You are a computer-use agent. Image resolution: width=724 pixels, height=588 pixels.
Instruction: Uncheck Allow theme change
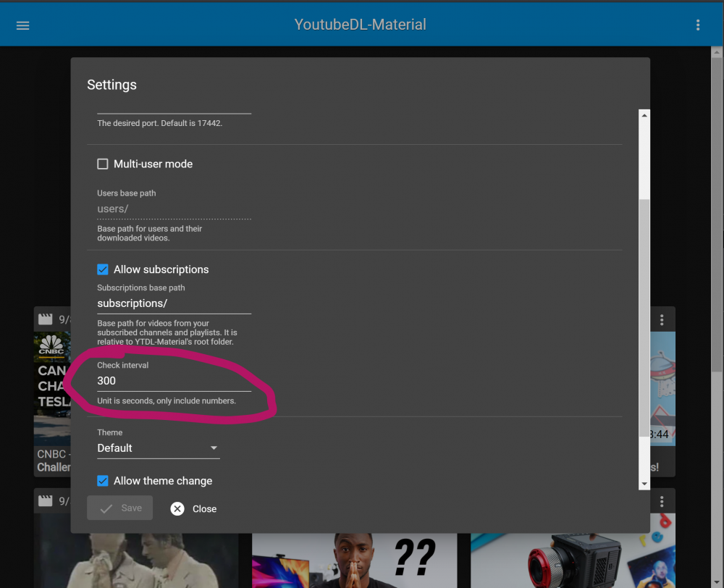coord(103,481)
